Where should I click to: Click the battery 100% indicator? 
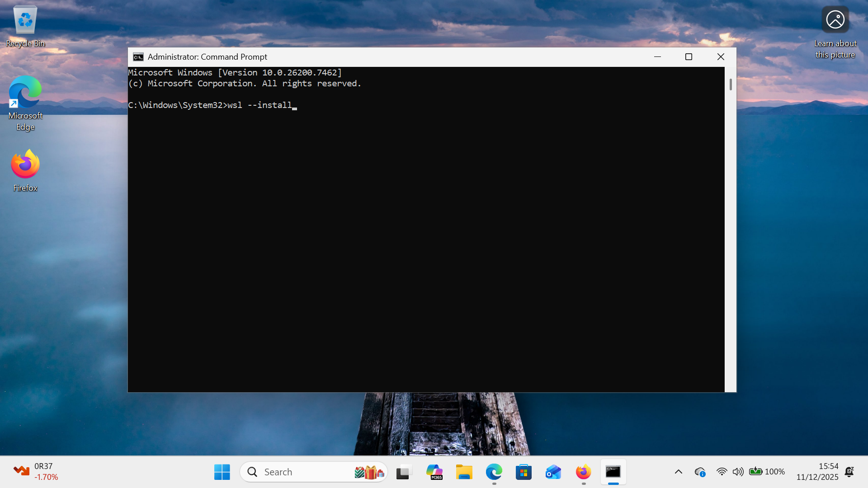(x=767, y=472)
